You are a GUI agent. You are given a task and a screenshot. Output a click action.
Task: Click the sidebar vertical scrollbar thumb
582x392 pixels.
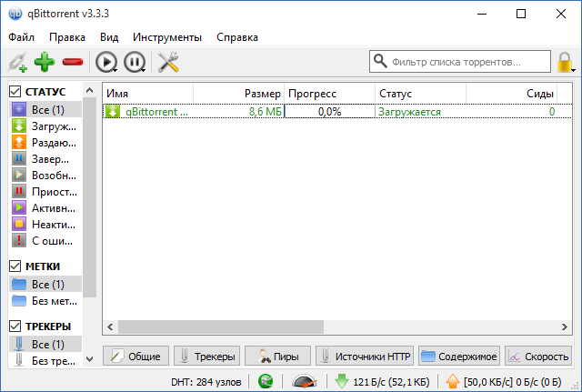pyautogui.click(x=89, y=197)
